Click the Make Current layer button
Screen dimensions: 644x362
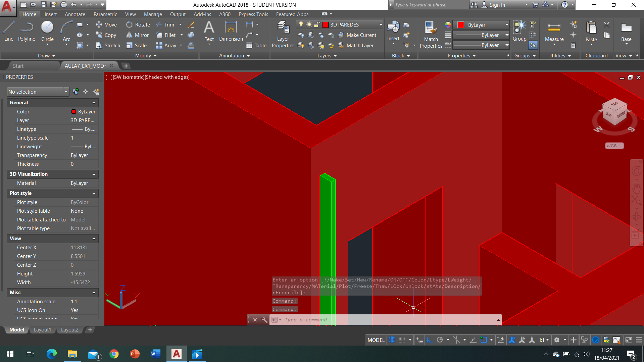coord(357,35)
